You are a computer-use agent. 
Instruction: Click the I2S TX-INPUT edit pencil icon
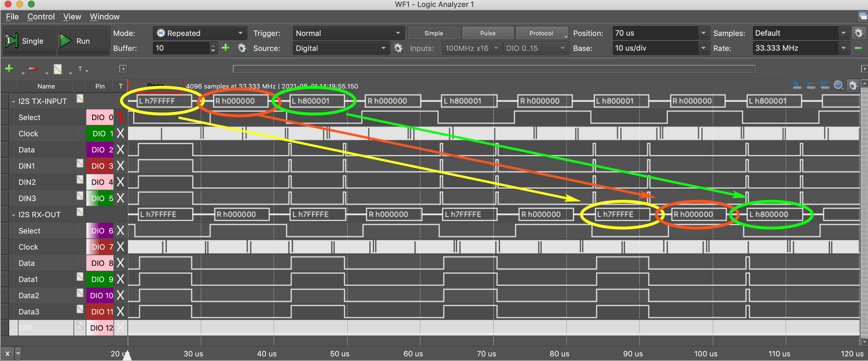point(80,98)
